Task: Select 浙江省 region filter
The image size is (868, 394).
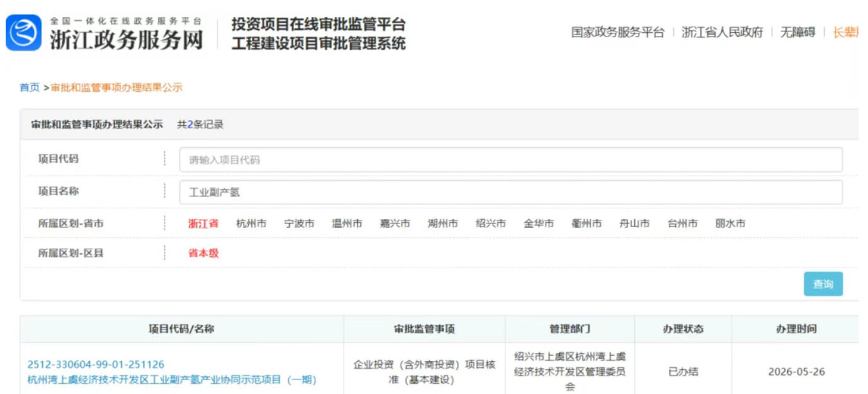Action: 203,223
